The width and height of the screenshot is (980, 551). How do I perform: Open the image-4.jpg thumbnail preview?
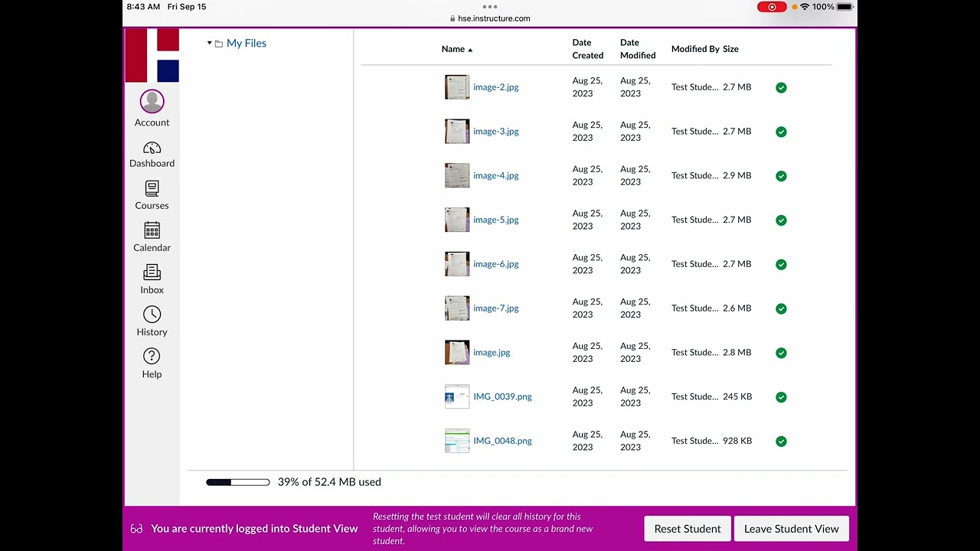pyautogui.click(x=457, y=176)
